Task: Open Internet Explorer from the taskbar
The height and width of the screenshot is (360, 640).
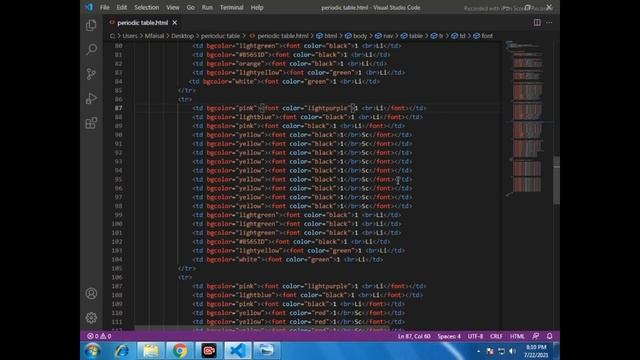Action: point(122,351)
